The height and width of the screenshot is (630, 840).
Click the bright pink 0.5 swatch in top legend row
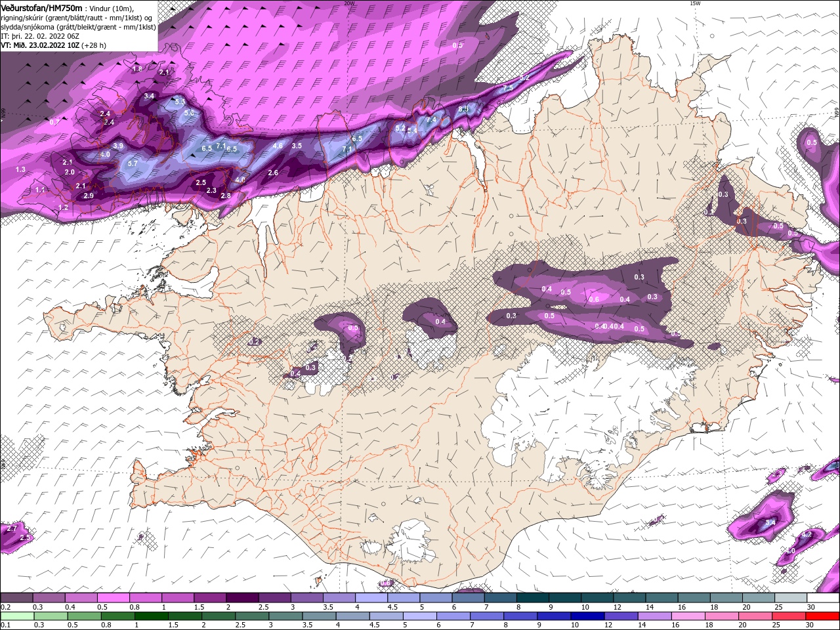113,598
